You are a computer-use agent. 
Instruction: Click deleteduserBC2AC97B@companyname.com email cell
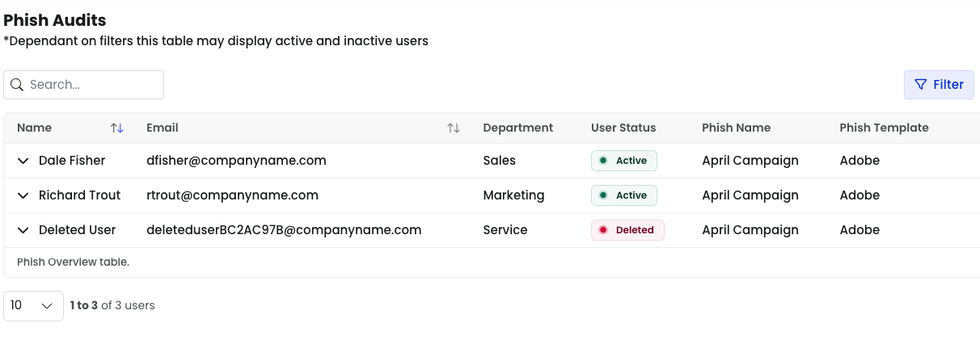[284, 230]
